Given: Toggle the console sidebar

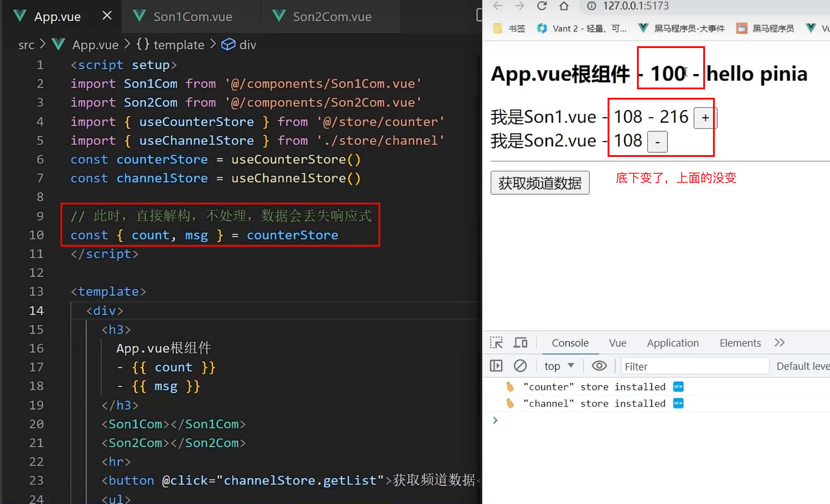Looking at the screenshot, I should [496, 366].
